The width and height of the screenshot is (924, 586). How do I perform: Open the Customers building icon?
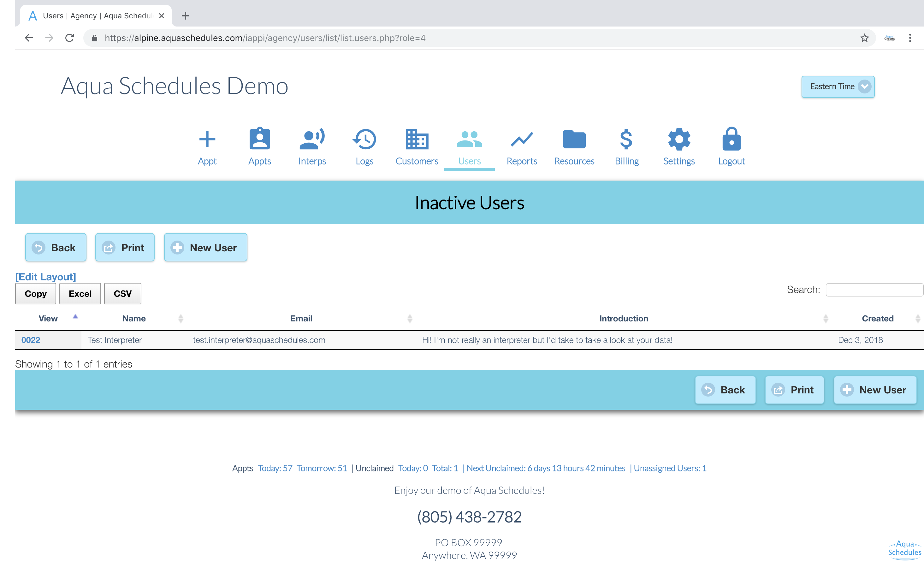(x=417, y=139)
